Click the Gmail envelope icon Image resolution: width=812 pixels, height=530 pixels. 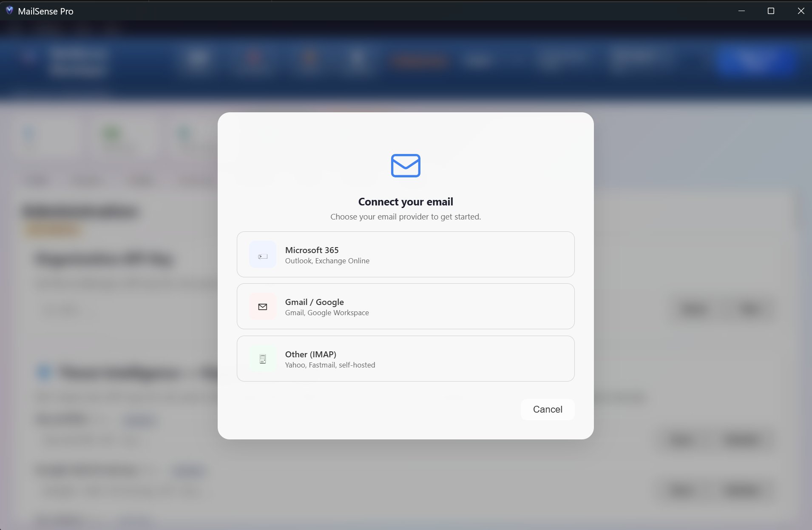coord(263,307)
